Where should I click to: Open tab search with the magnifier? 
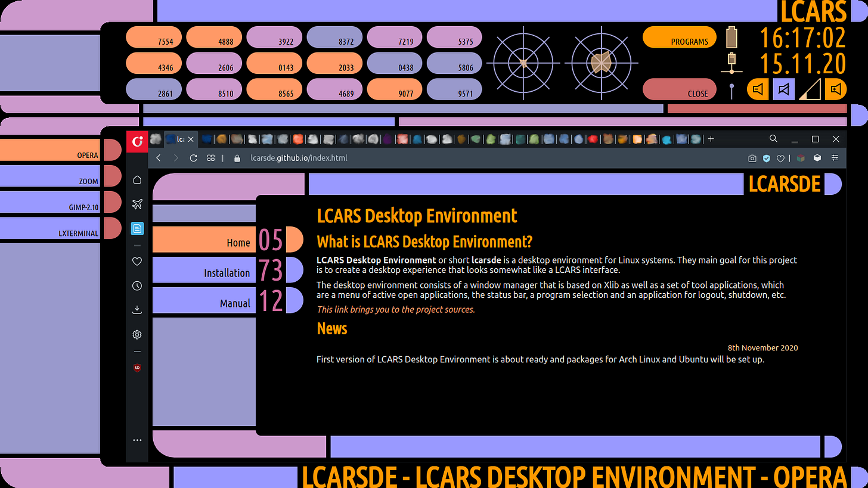pos(774,138)
